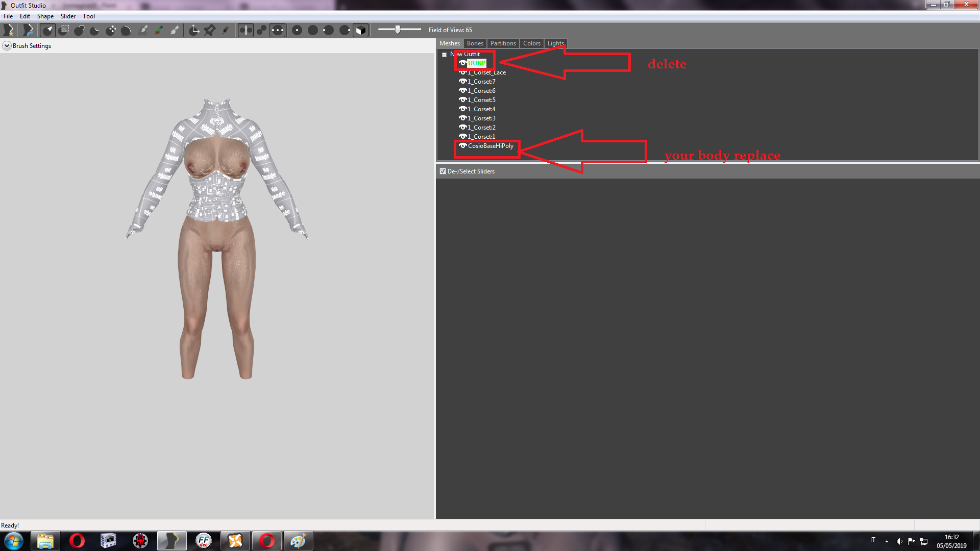The image size is (980, 551).
Task: Enable the Transform tool icon
Action: [194, 30]
